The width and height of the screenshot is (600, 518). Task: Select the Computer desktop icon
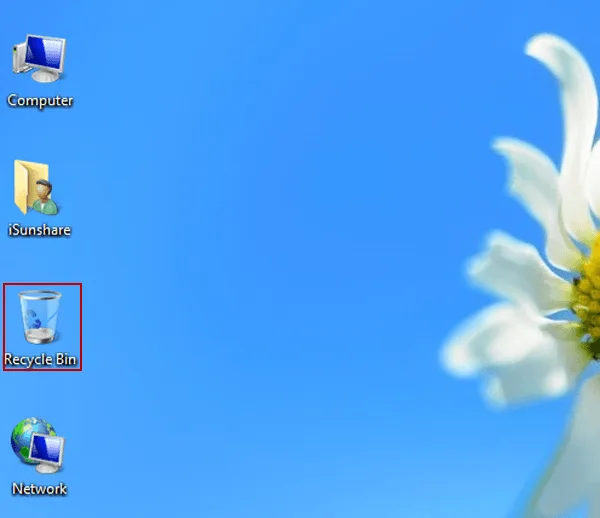coord(40,62)
